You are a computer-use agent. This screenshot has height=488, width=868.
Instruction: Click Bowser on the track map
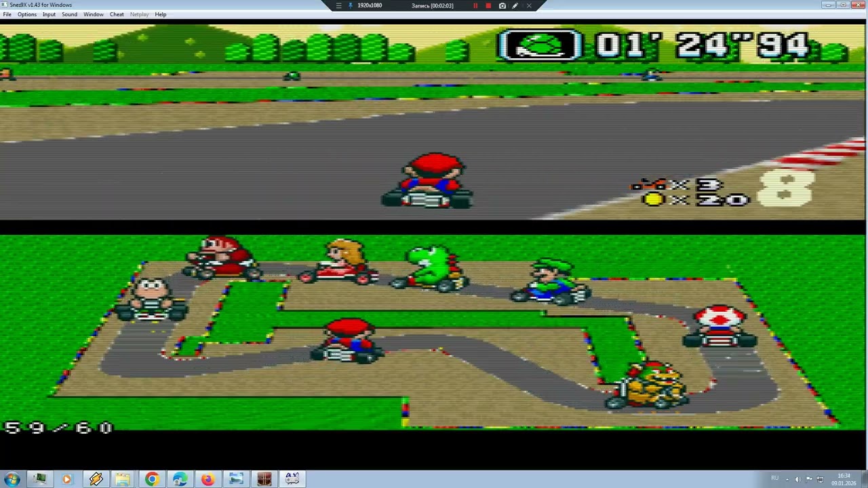click(648, 385)
